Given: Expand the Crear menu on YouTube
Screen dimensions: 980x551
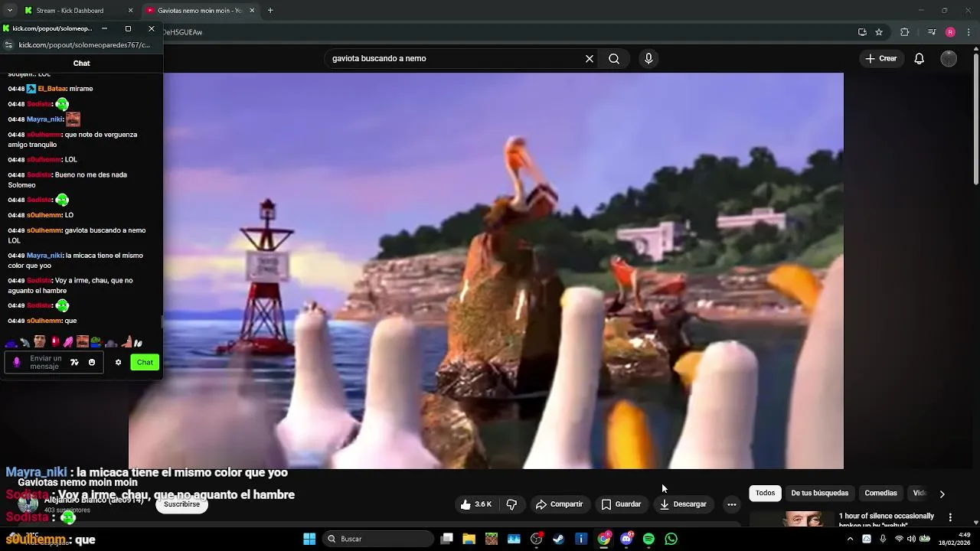Looking at the screenshot, I should 881,58.
